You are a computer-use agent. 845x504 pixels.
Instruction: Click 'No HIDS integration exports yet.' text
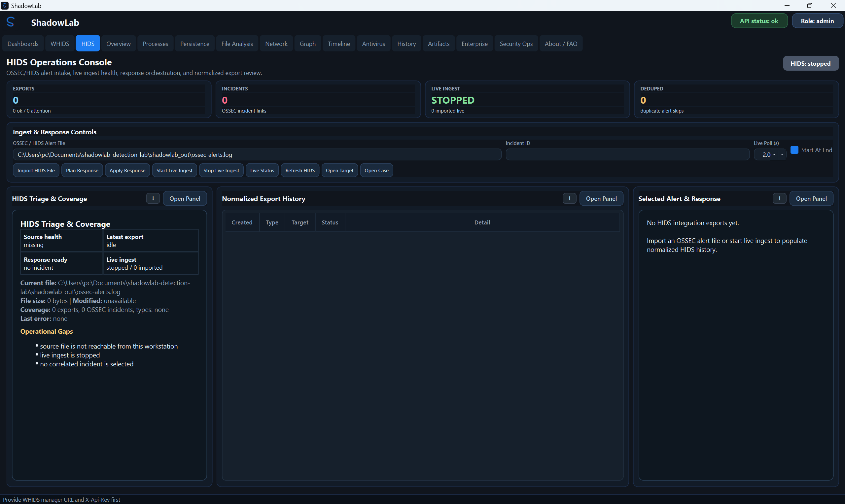pyautogui.click(x=693, y=223)
